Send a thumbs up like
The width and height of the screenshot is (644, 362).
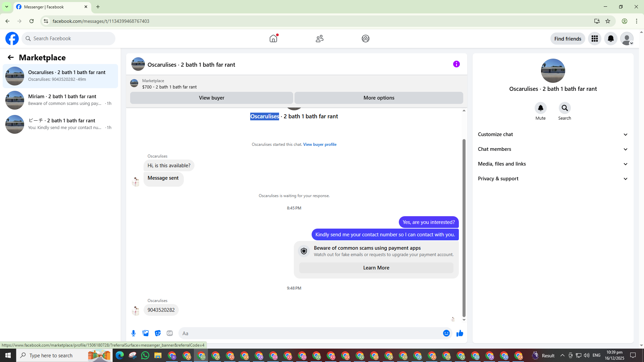[460, 333]
